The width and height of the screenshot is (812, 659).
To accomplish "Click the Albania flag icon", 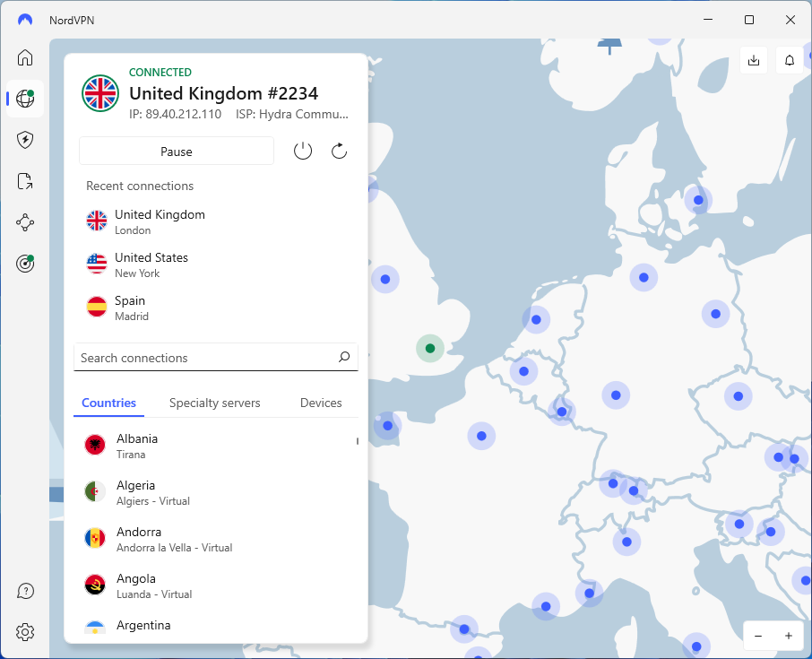I will (95, 445).
